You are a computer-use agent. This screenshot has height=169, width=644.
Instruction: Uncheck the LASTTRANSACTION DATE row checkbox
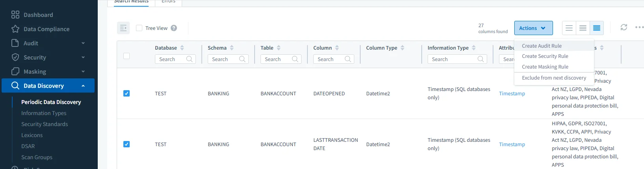[x=127, y=144]
